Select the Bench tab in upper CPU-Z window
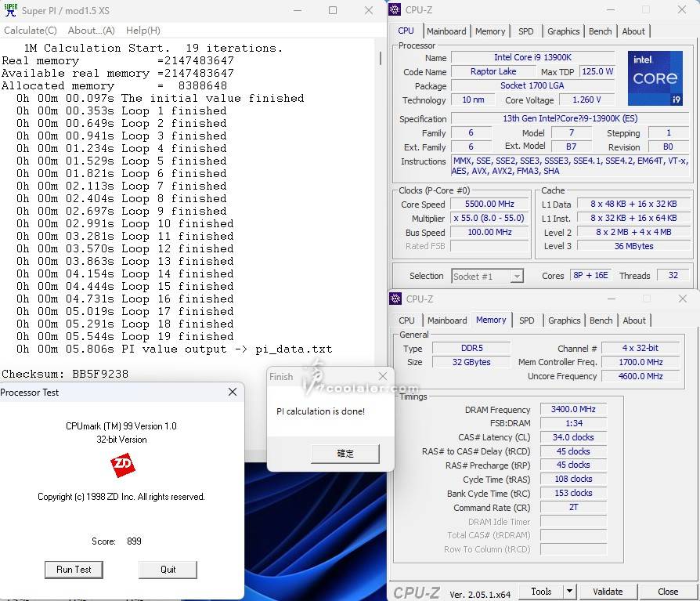Image resolution: width=700 pixels, height=601 pixels. [600, 31]
